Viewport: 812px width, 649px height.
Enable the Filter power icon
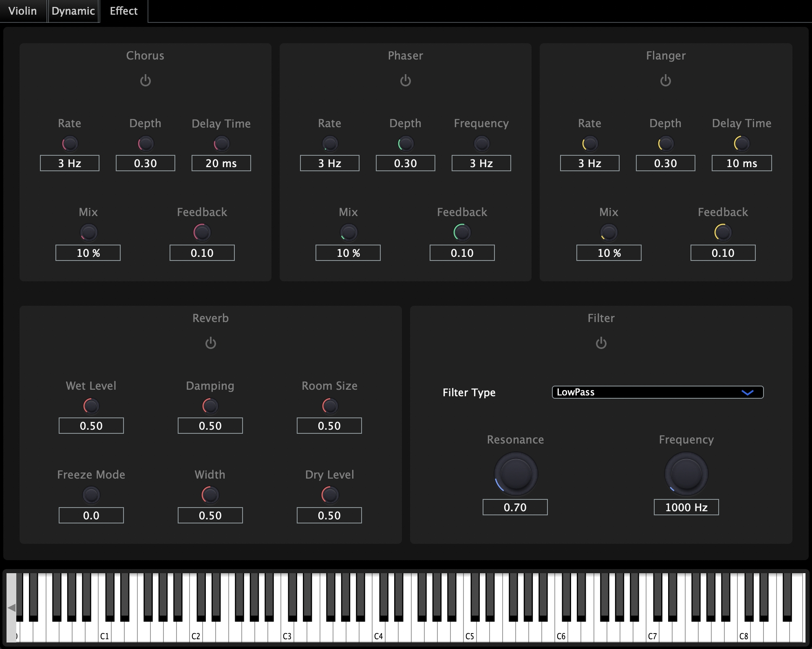[601, 343]
